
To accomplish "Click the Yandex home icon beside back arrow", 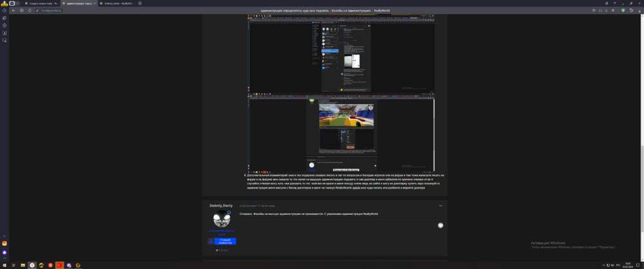I will 22,10.
